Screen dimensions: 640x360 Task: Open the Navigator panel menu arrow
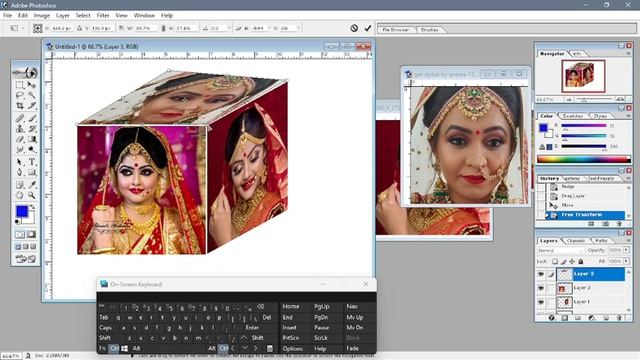click(x=629, y=53)
